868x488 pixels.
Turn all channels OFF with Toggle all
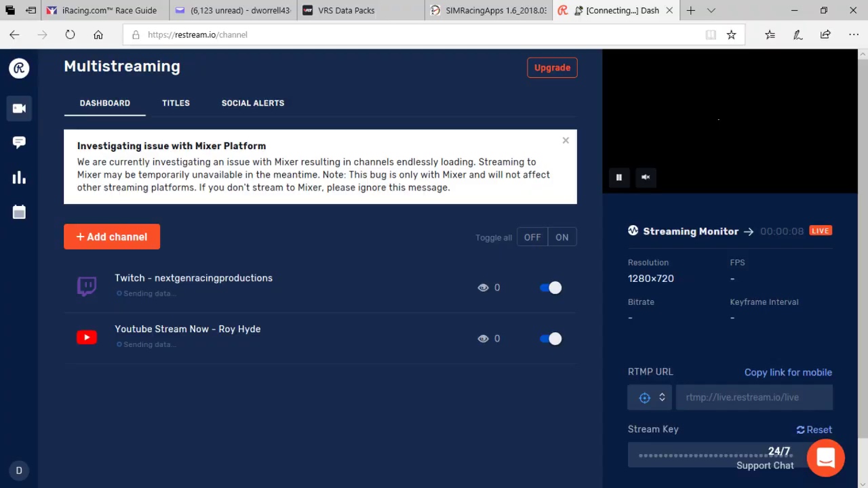pyautogui.click(x=532, y=237)
